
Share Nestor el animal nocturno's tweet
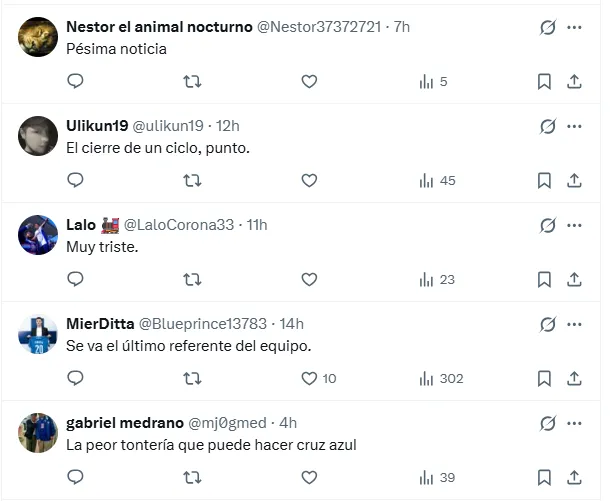(x=574, y=82)
